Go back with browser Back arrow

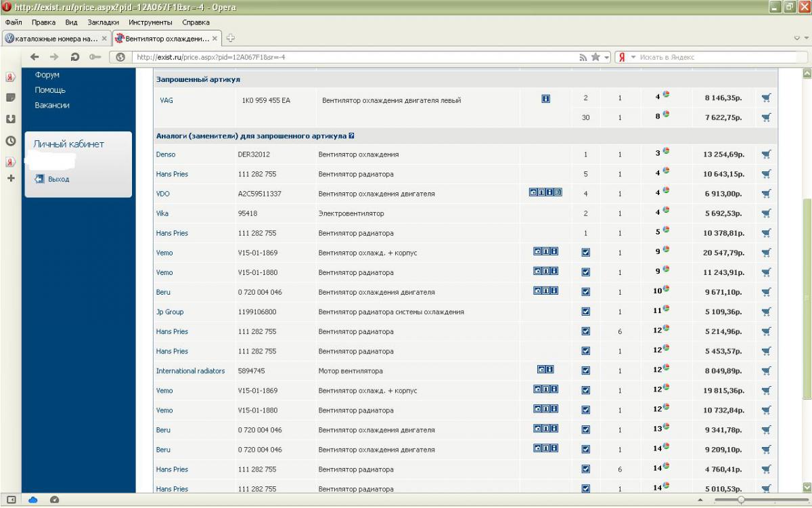tap(35, 58)
